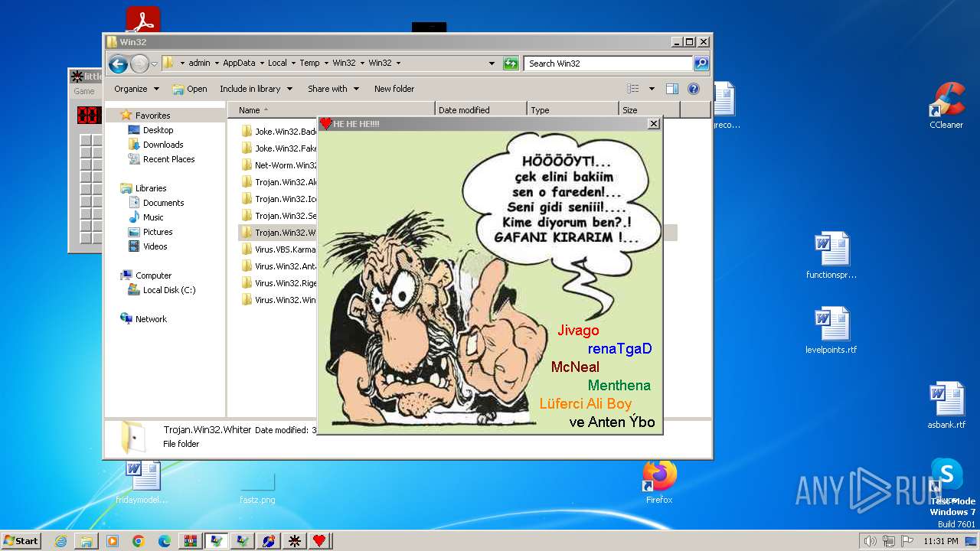Select the Virus.VBS.Karma folder
980x551 pixels.
(279, 249)
